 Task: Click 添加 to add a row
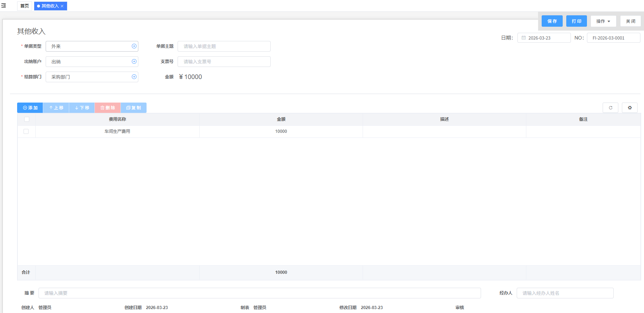(x=30, y=108)
